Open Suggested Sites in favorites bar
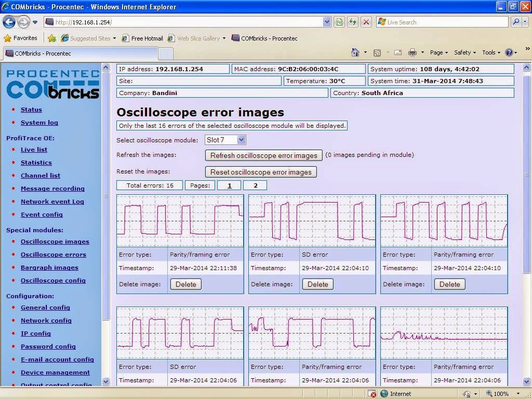Screen dimensions: 532x399 point(88,38)
